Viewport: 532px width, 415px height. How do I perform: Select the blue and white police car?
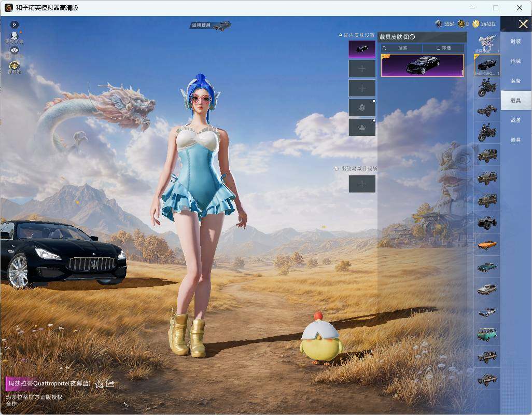point(487,311)
